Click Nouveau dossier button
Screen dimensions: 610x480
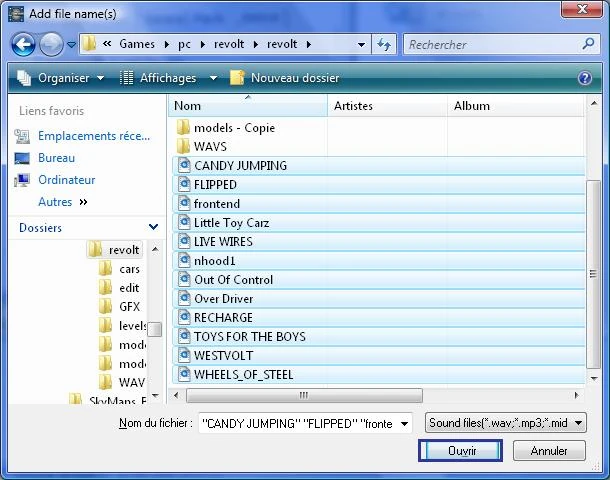(285, 78)
